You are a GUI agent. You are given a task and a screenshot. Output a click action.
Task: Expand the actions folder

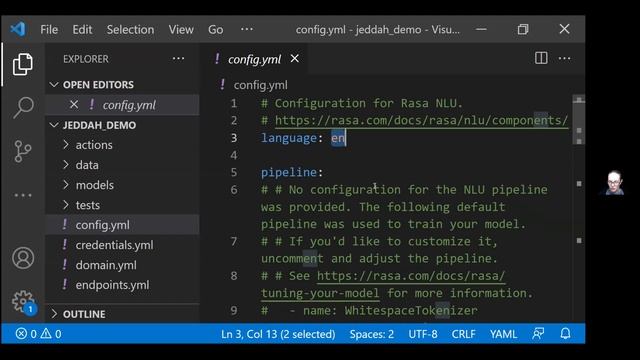94,145
